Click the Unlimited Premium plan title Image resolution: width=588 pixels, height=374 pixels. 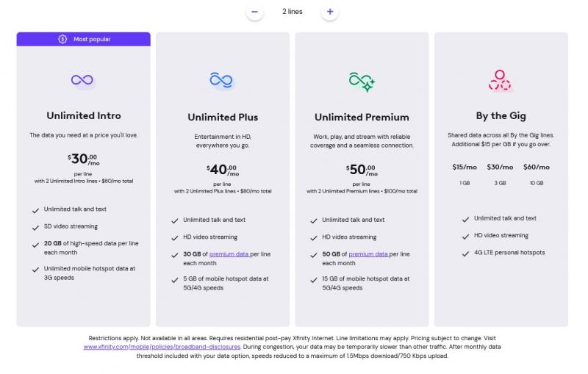[x=362, y=118]
